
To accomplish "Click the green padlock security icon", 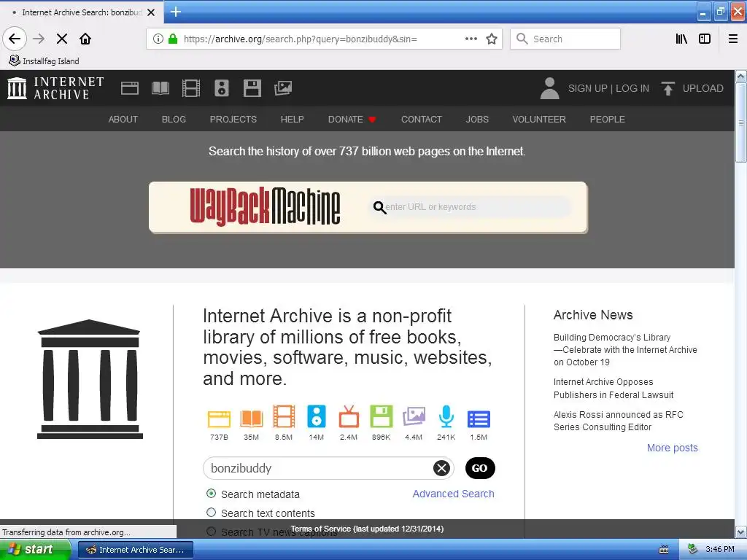I will (x=173, y=39).
